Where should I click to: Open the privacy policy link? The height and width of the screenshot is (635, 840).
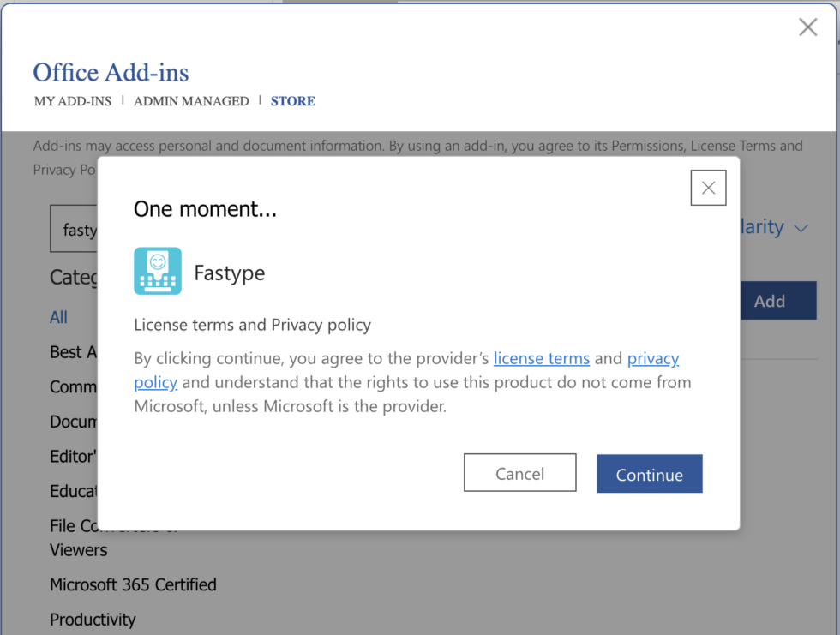click(653, 358)
